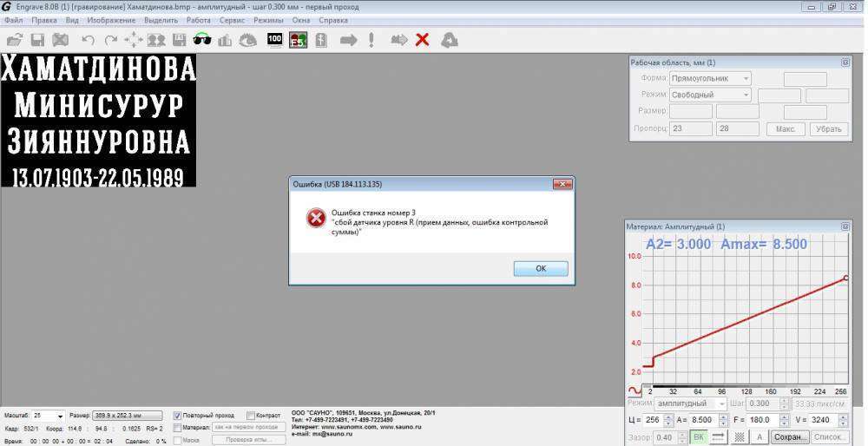Enable the Контраст checkbox
Viewport: 868px width, 446px height.
[251, 416]
